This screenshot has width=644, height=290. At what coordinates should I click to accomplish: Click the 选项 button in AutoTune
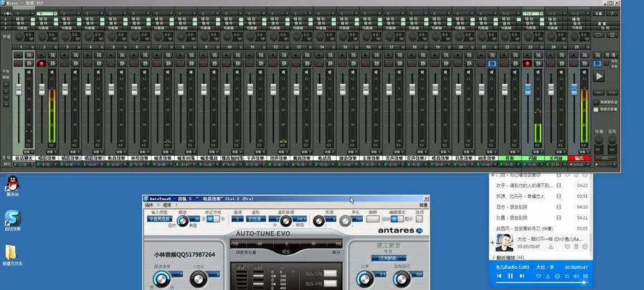tap(419, 219)
